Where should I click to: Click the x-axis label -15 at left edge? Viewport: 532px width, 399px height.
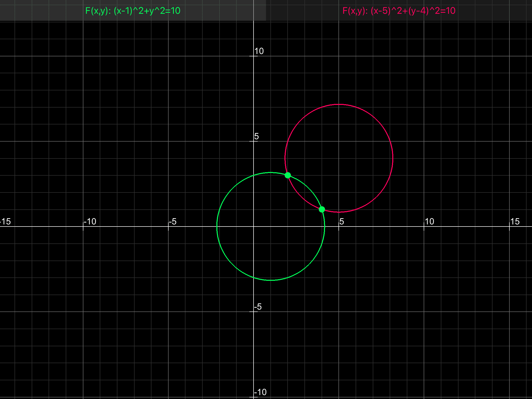pyautogui.click(x=6, y=222)
